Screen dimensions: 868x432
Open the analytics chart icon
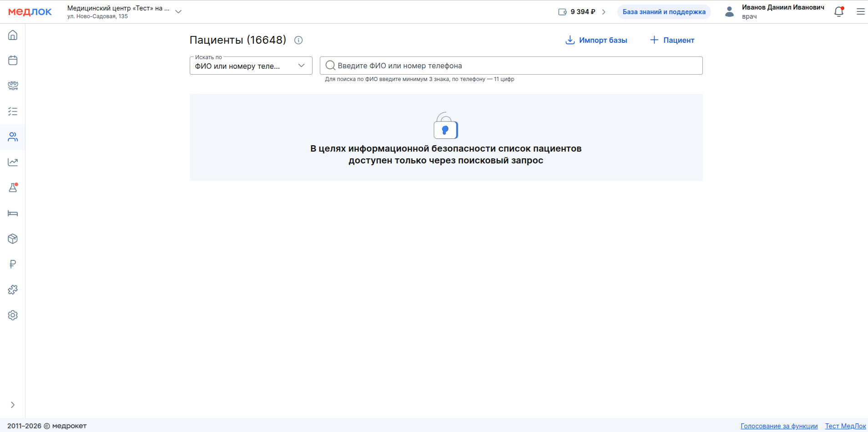13,163
